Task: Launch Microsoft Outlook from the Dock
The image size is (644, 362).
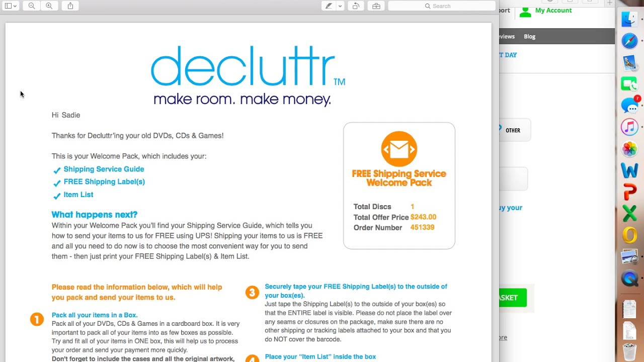Action: (629, 235)
